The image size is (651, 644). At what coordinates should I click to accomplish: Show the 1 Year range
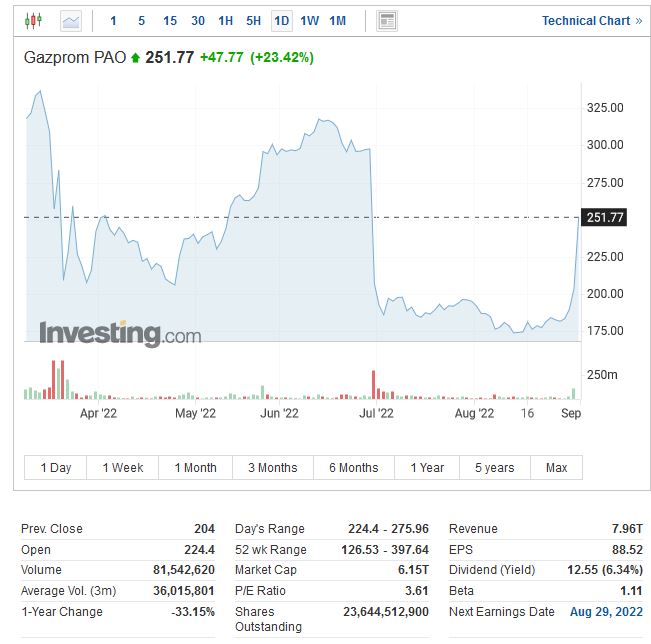[x=427, y=467]
